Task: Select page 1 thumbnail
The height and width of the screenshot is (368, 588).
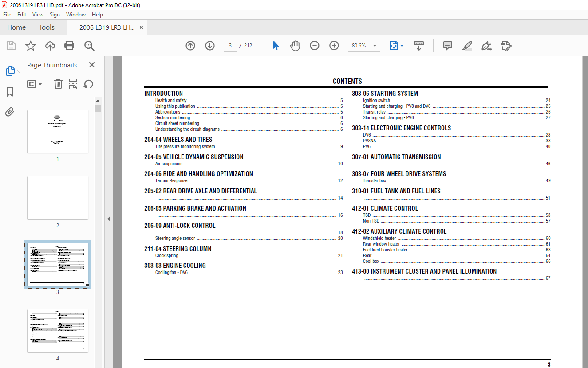Action: point(58,131)
